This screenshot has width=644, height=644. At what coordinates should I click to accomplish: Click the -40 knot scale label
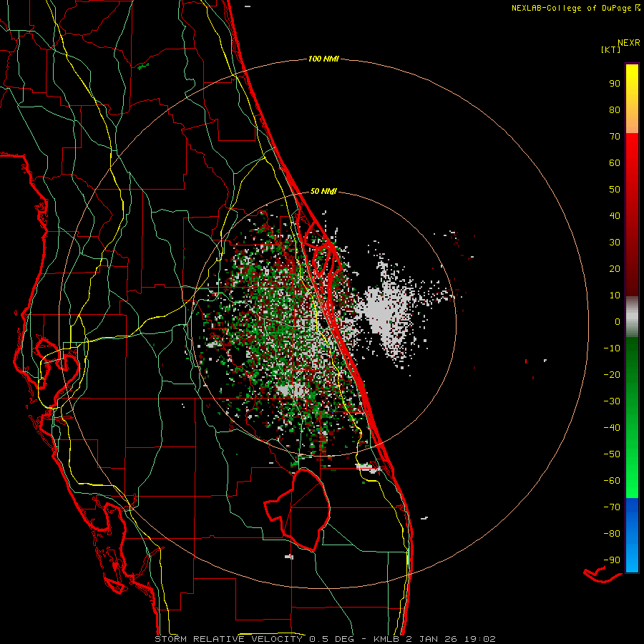tap(612, 428)
